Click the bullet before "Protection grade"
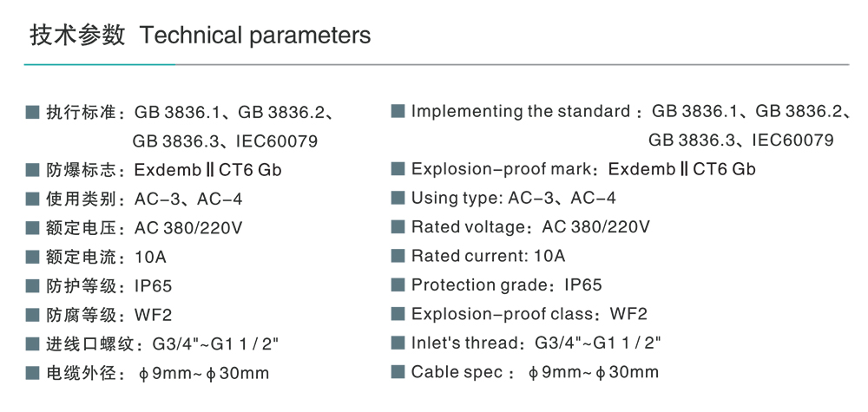Screen dimensions: 868x412 pos(398,284)
